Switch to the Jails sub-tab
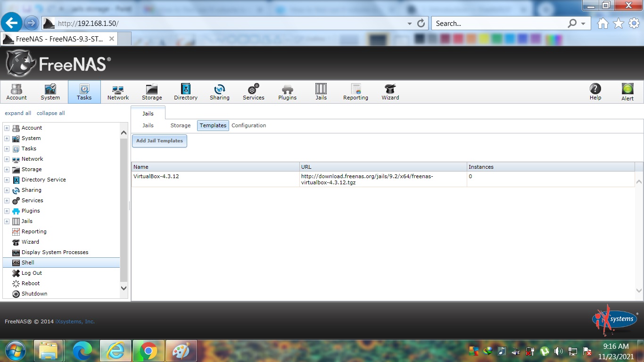The height and width of the screenshot is (362, 644). click(148, 125)
